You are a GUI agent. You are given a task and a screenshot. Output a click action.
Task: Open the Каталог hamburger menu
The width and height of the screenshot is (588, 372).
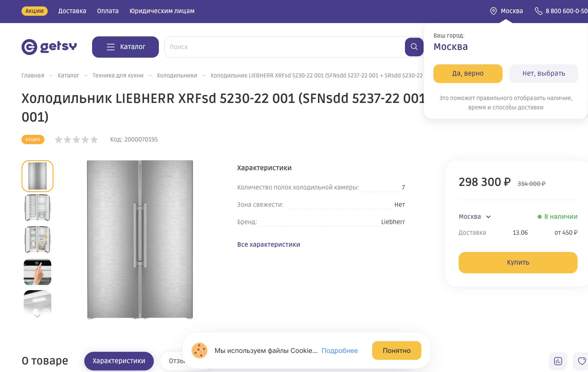(x=125, y=47)
